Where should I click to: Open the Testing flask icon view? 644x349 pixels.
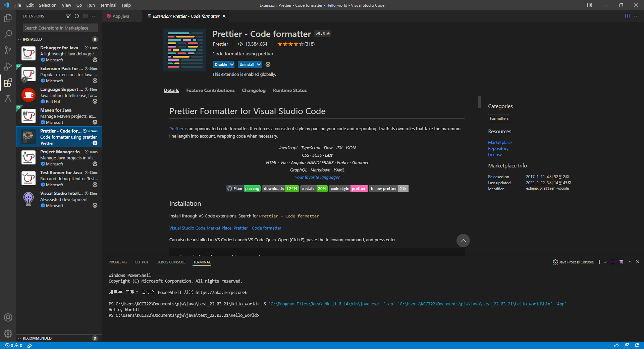8,99
